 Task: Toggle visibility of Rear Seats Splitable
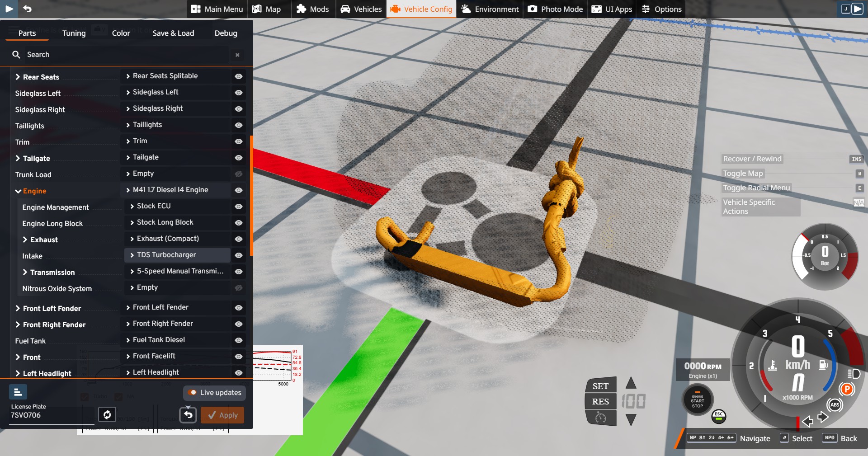click(x=239, y=76)
